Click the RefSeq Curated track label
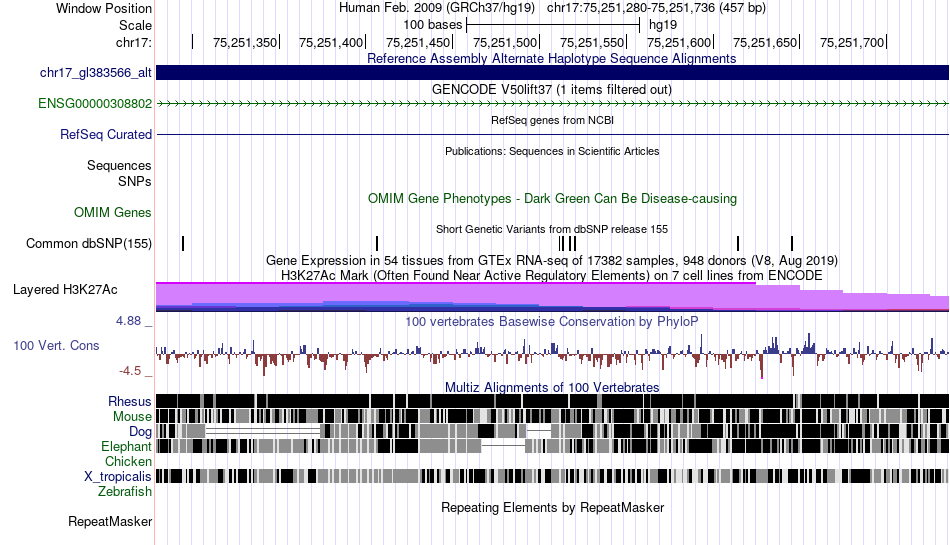This screenshot has height=545, width=950. [x=106, y=134]
